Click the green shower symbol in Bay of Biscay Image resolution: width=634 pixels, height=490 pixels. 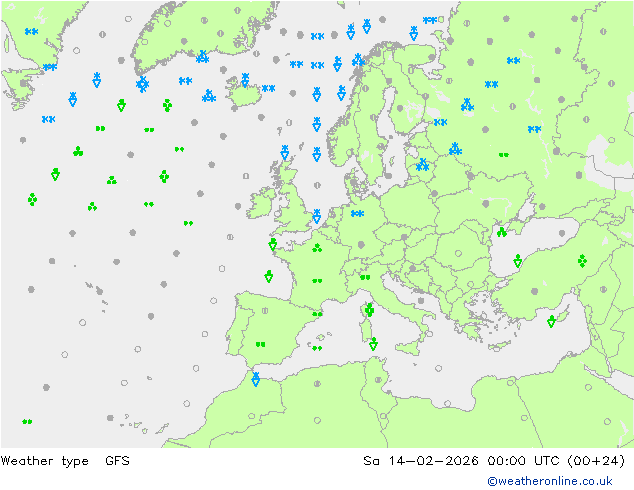tap(268, 277)
